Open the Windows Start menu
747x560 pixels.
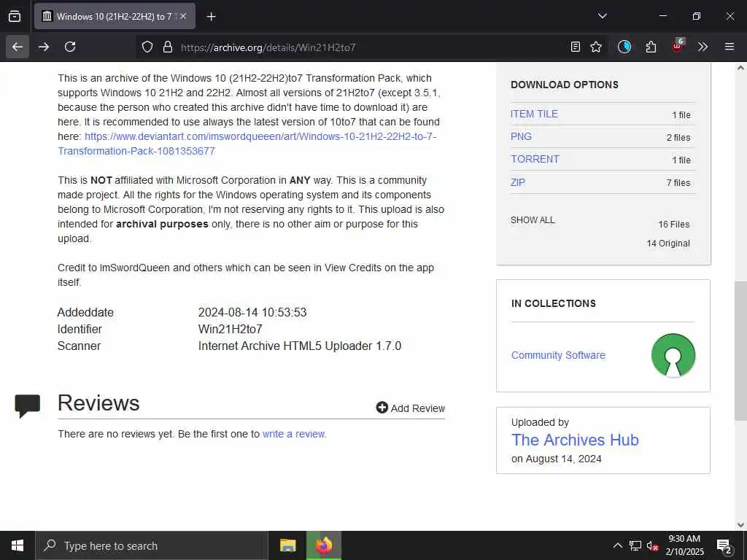[x=18, y=545]
